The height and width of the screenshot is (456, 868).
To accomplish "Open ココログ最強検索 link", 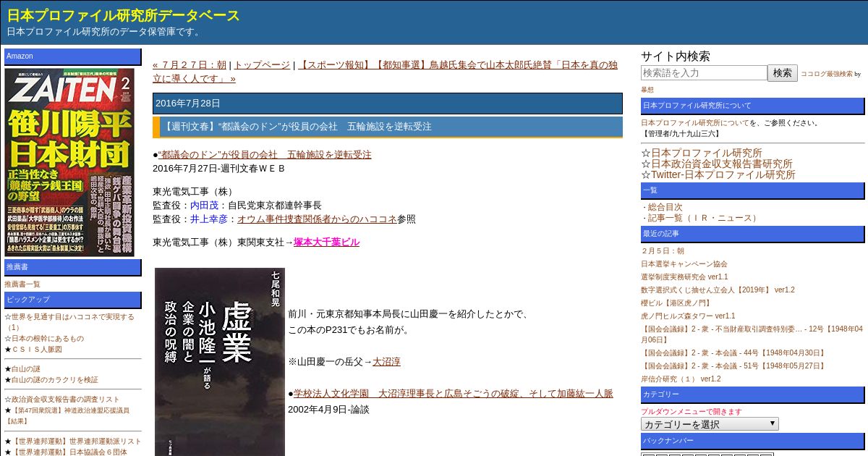I will [827, 74].
